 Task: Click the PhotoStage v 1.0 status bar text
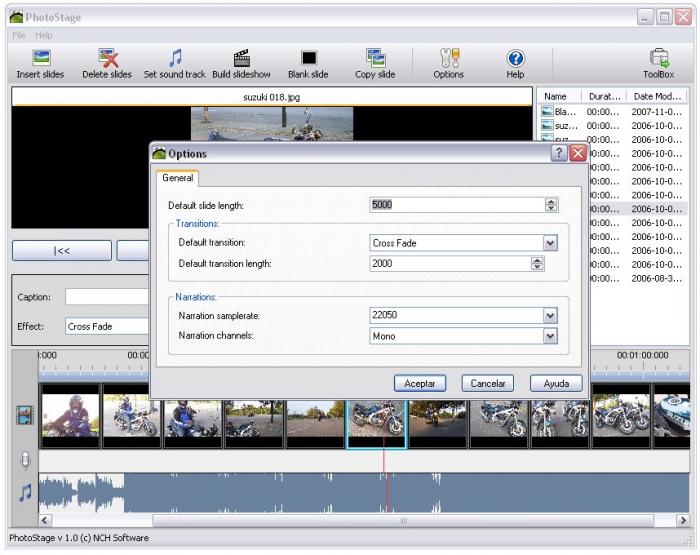79,538
